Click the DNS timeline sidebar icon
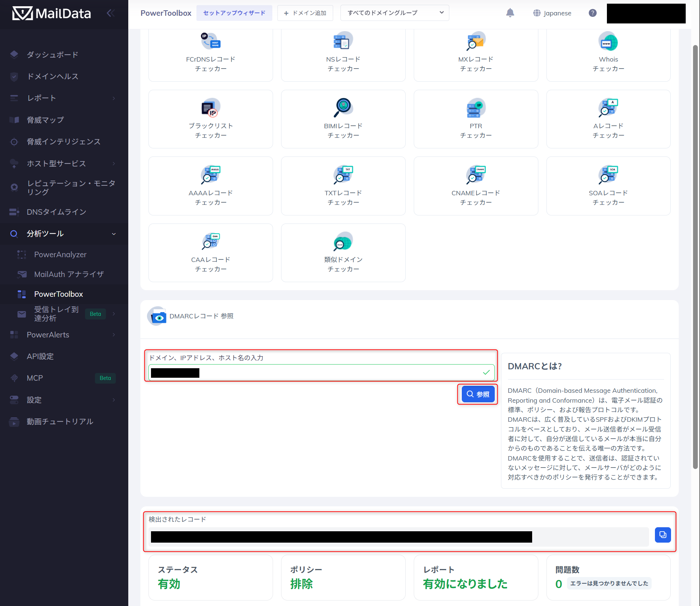This screenshot has height=606, width=700. click(x=14, y=212)
